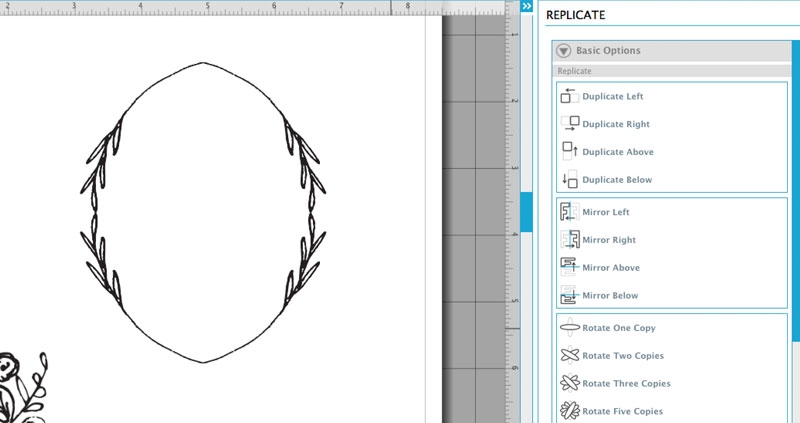Select the Rotate One Copy text
This screenshot has height=423, width=800.
point(619,328)
